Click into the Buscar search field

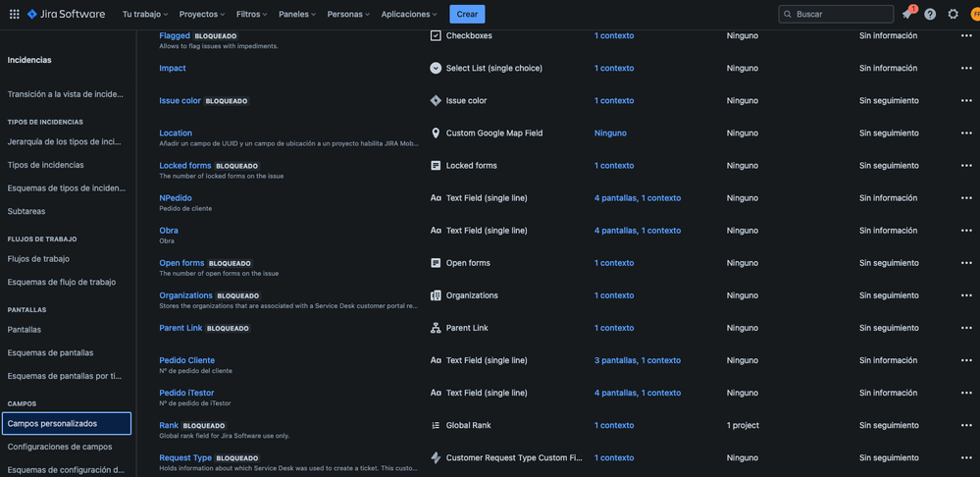click(x=836, y=14)
